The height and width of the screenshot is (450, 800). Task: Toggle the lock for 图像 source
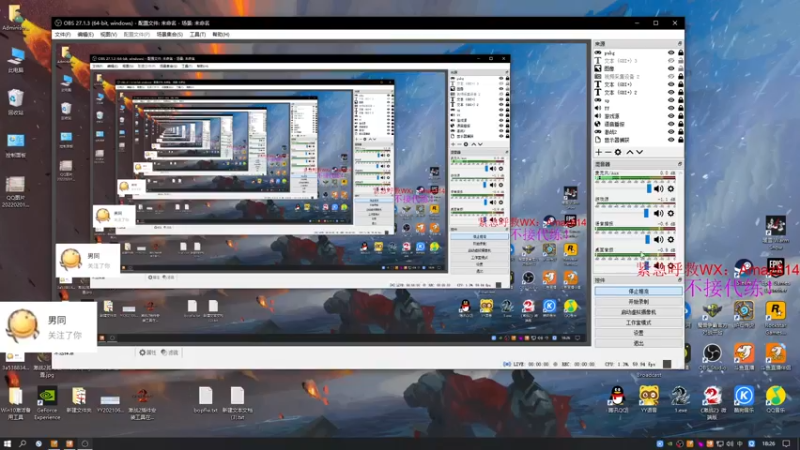pyautogui.click(x=681, y=68)
